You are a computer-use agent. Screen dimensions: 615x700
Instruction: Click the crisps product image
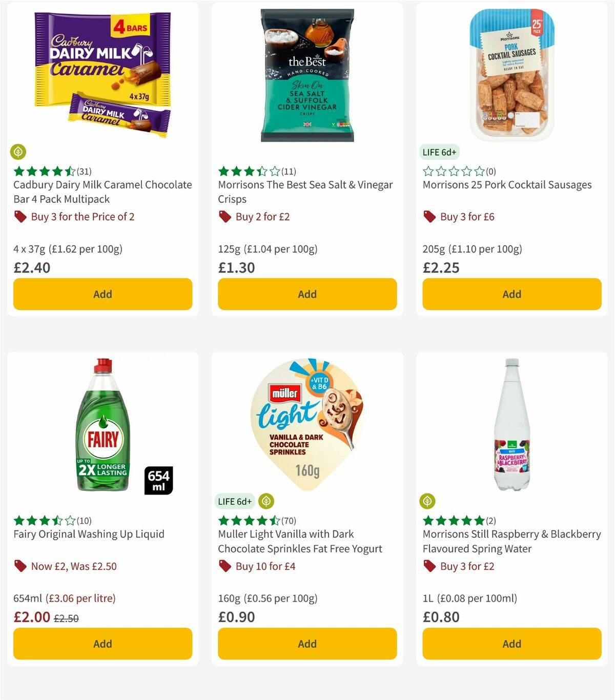click(307, 74)
